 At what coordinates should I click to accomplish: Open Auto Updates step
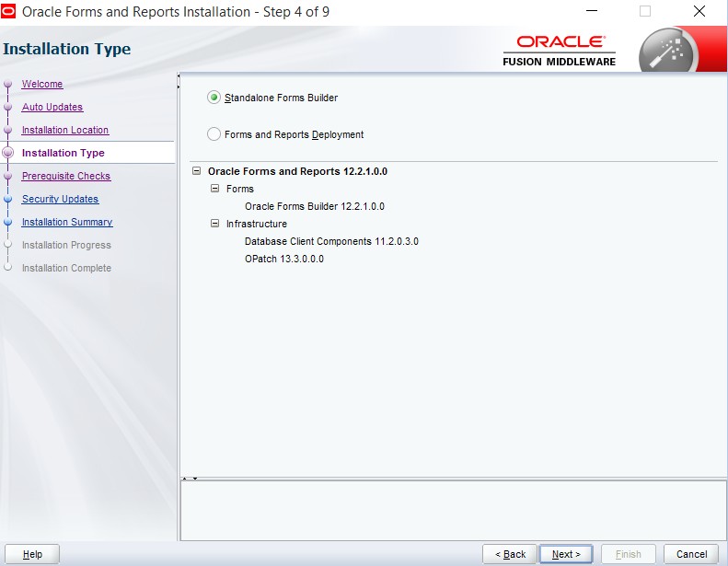(52, 108)
